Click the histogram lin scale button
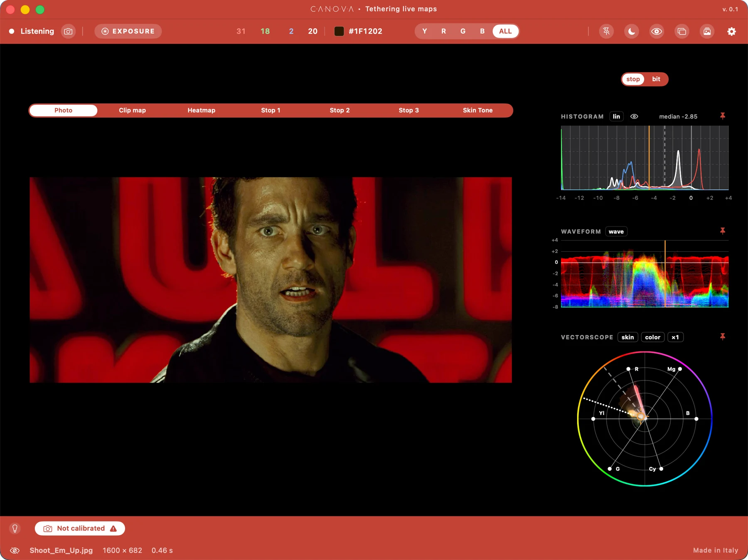Screen dimensions: 748x560 (x=616, y=116)
